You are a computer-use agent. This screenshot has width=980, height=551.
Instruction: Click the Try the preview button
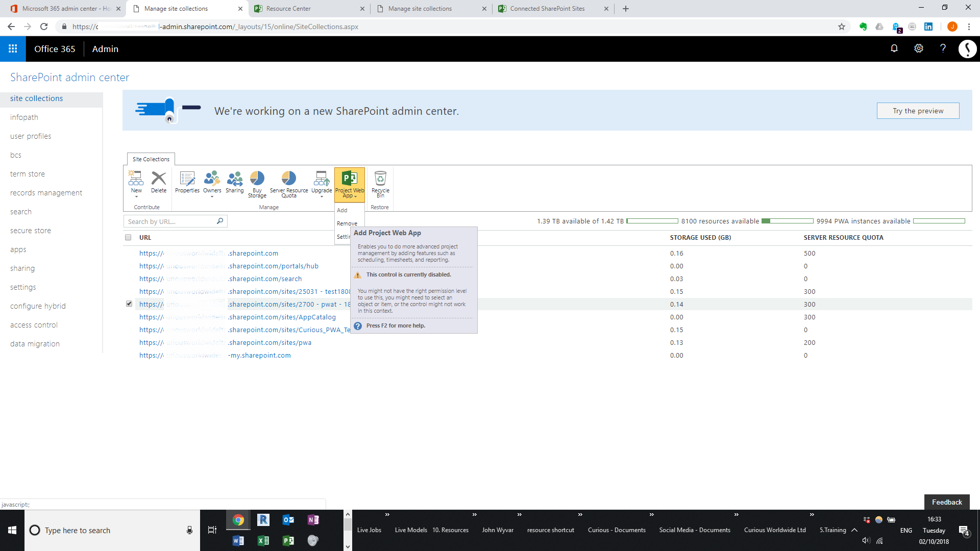918,111
